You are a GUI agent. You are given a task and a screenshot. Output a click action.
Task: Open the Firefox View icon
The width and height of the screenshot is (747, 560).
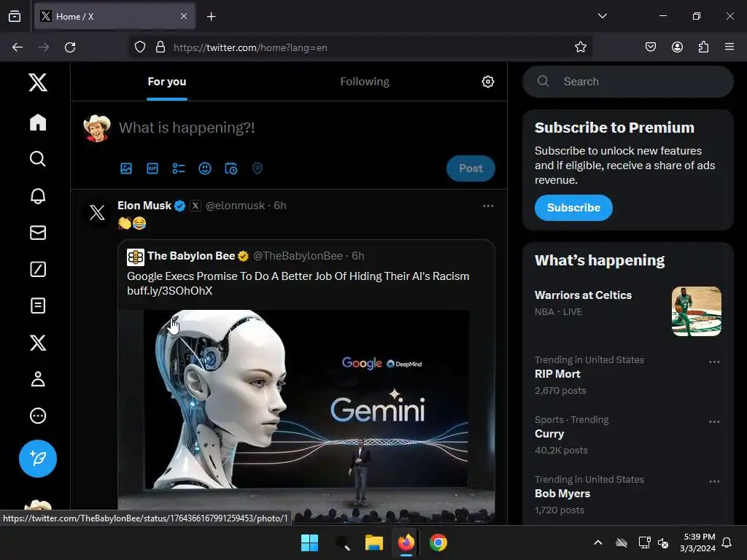(x=15, y=16)
